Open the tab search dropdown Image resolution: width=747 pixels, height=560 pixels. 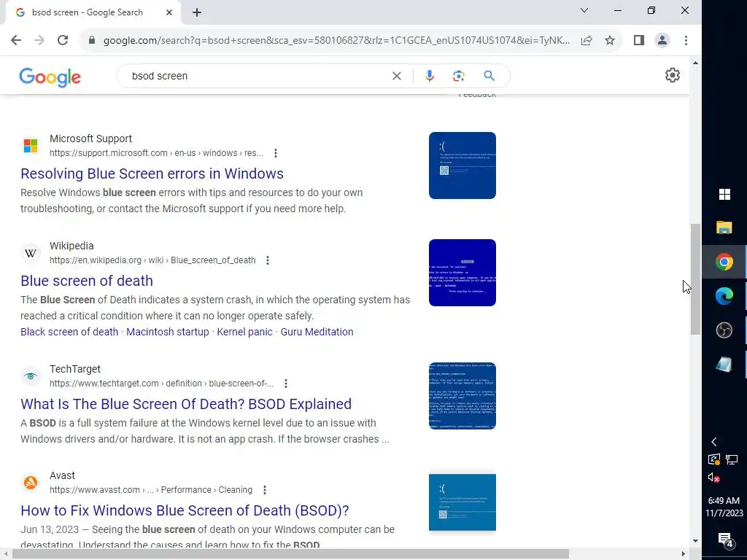(x=584, y=10)
